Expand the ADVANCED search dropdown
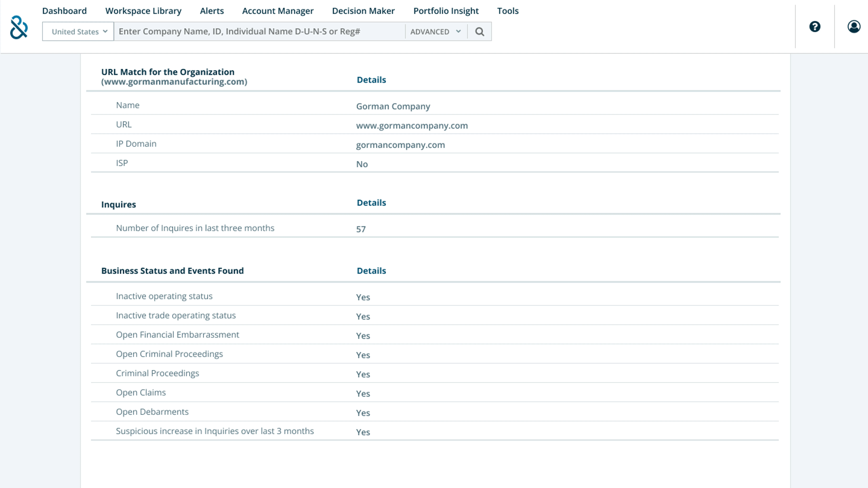 click(435, 32)
